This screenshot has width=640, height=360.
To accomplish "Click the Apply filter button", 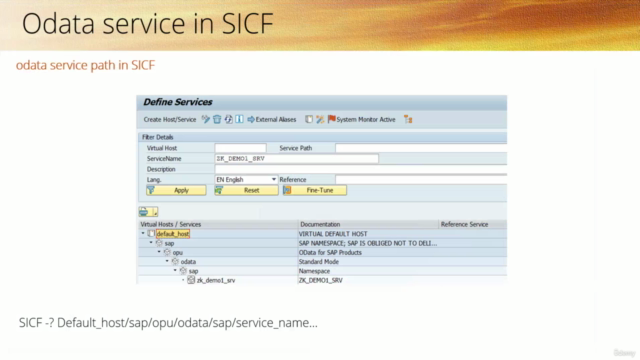I will [176, 190].
